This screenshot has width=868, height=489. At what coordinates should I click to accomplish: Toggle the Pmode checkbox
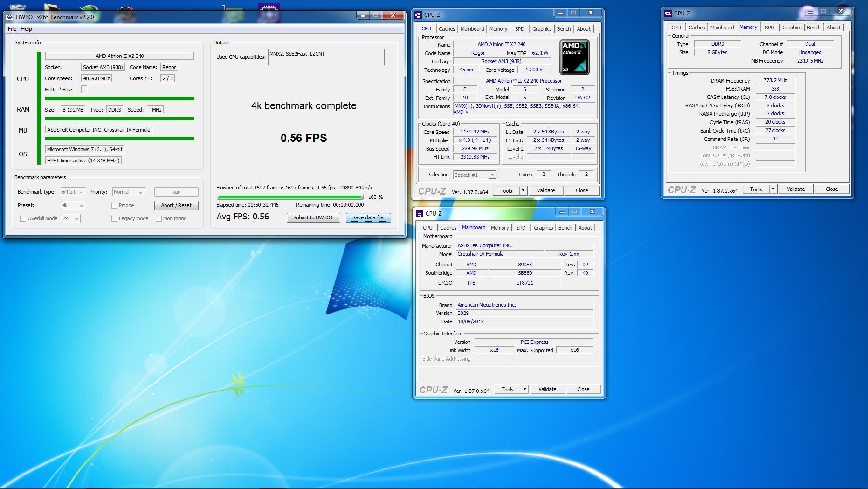click(114, 205)
